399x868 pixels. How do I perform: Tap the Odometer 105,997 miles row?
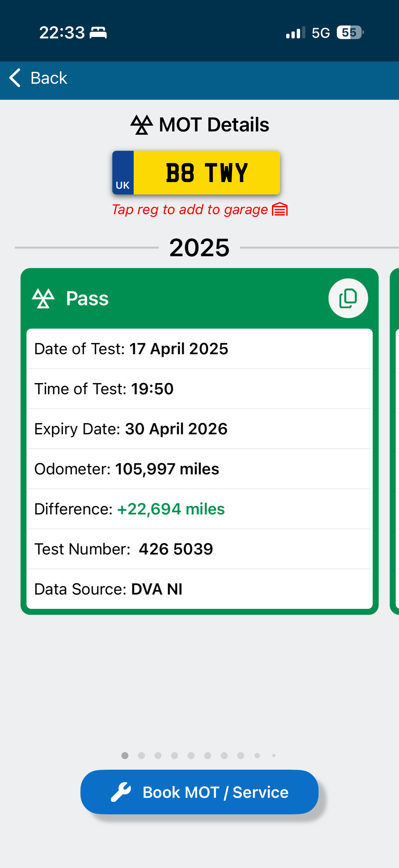tap(199, 469)
